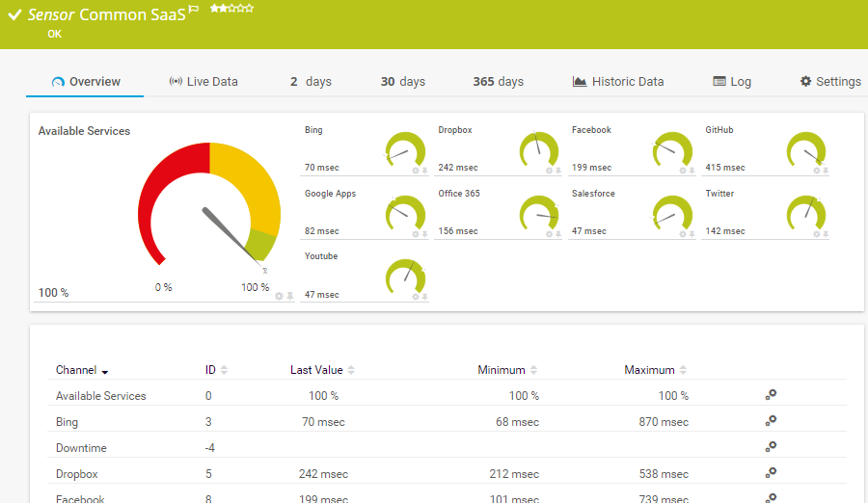
Task: Open gear settings on Bing gauge
Action: point(416,171)
